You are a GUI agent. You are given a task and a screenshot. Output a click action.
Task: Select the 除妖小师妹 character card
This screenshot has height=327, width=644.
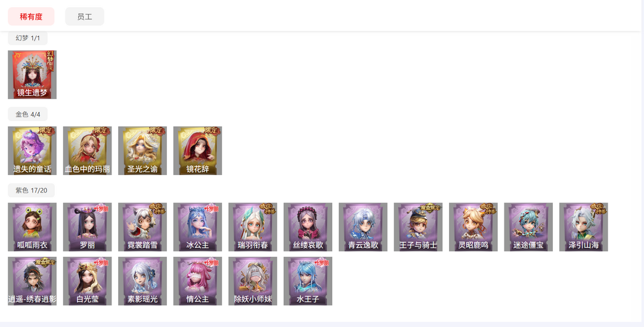pos(253,281)
